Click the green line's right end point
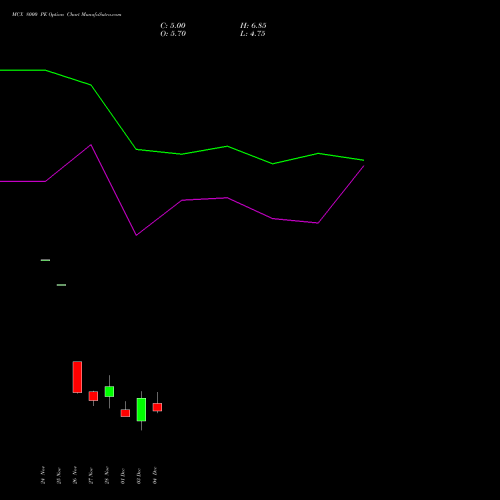Image resolution: width=500 pixels, height=500 pixels. (364, 160)
